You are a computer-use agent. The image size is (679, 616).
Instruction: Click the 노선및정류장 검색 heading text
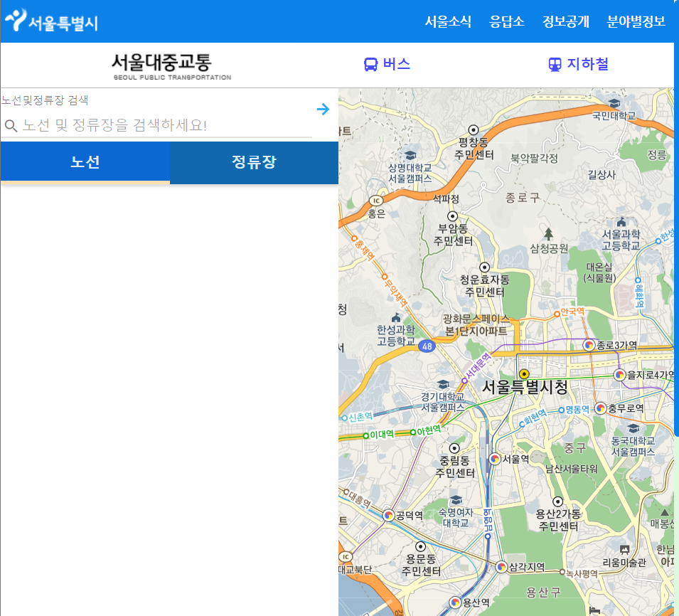45,100
